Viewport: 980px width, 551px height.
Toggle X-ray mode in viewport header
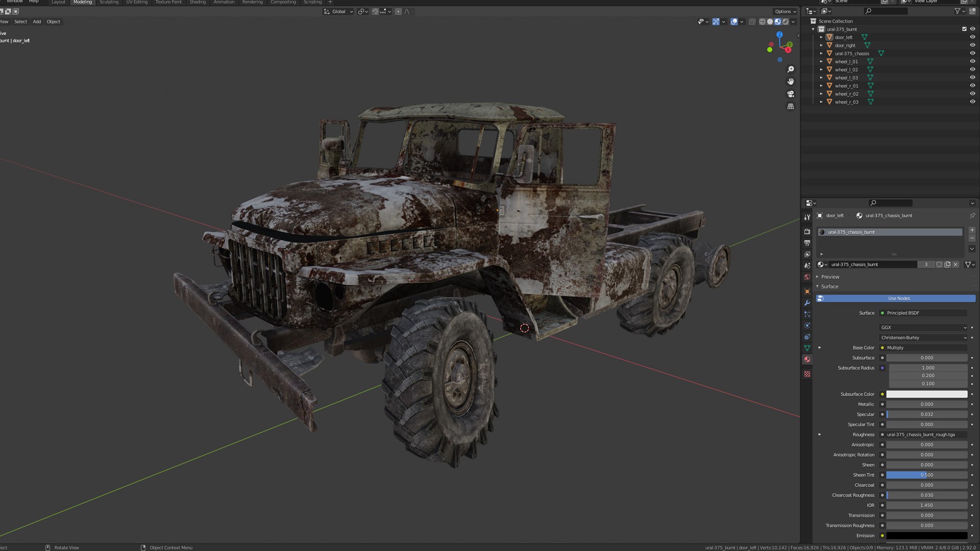(x=752, y=21)
